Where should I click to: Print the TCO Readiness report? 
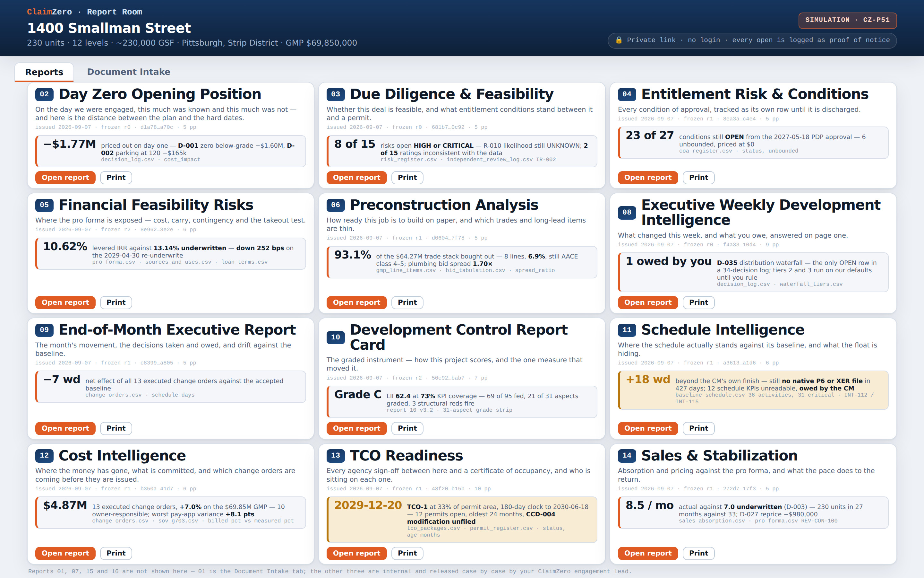click(x=407, y=553)
